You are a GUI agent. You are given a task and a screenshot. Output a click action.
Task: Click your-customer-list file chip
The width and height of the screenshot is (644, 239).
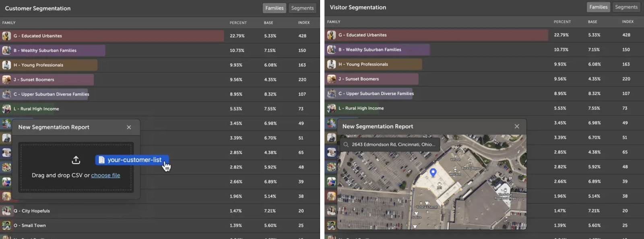click(132, 160)
